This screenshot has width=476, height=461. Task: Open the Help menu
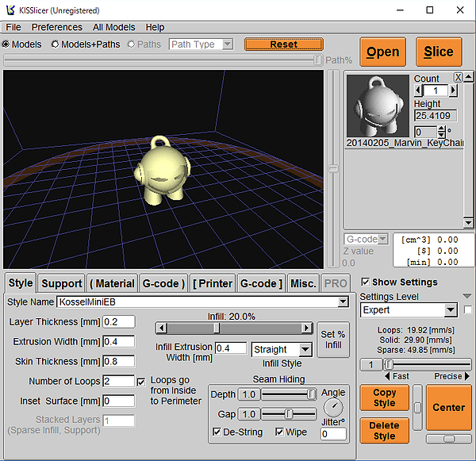point(155,27)
